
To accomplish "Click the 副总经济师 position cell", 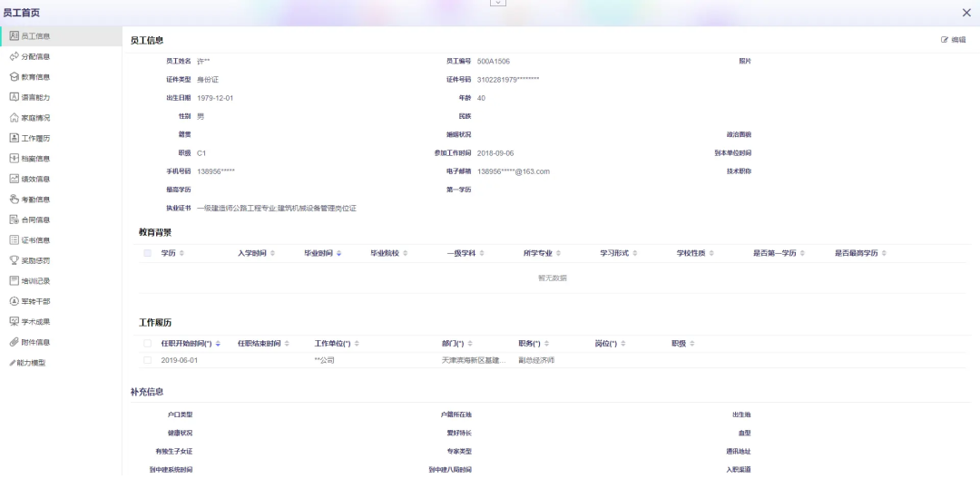I will tap(536, 360).
